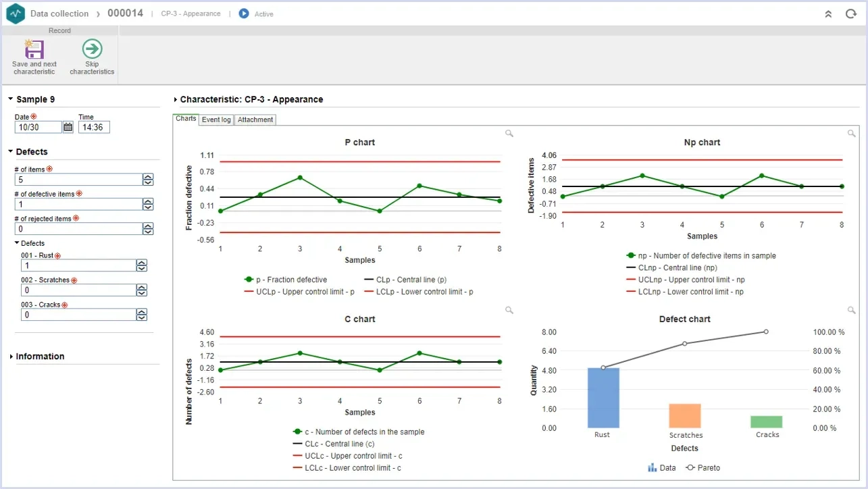Click the refresh icon in the header
The width and height of the screenshot is (868, 489).
pyautogui.click(x=851, y=14)
